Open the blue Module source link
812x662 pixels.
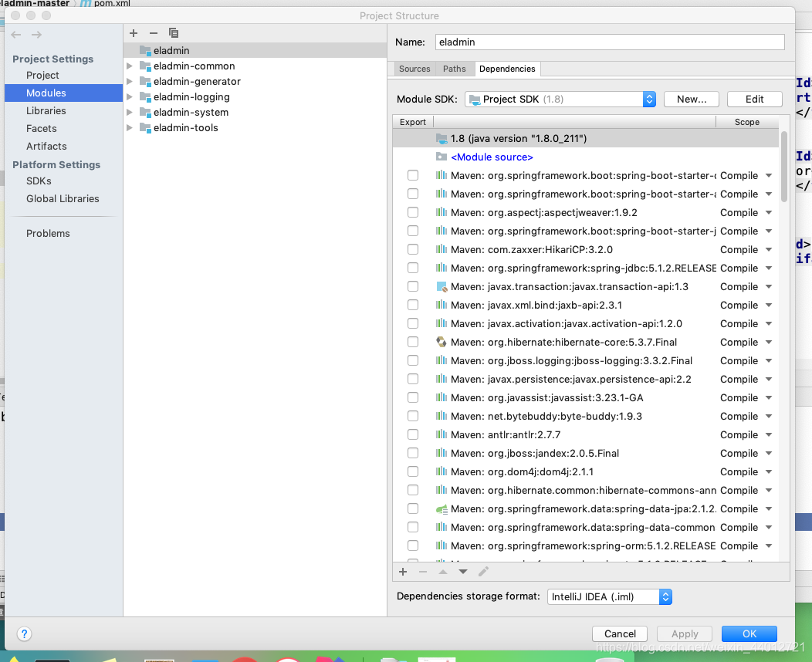click(492, 157)
